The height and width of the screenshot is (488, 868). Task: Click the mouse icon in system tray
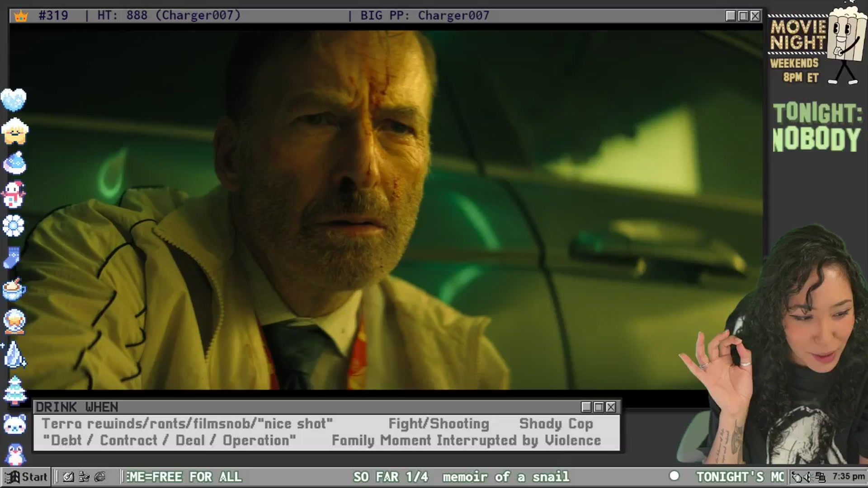tap(797, 477)
